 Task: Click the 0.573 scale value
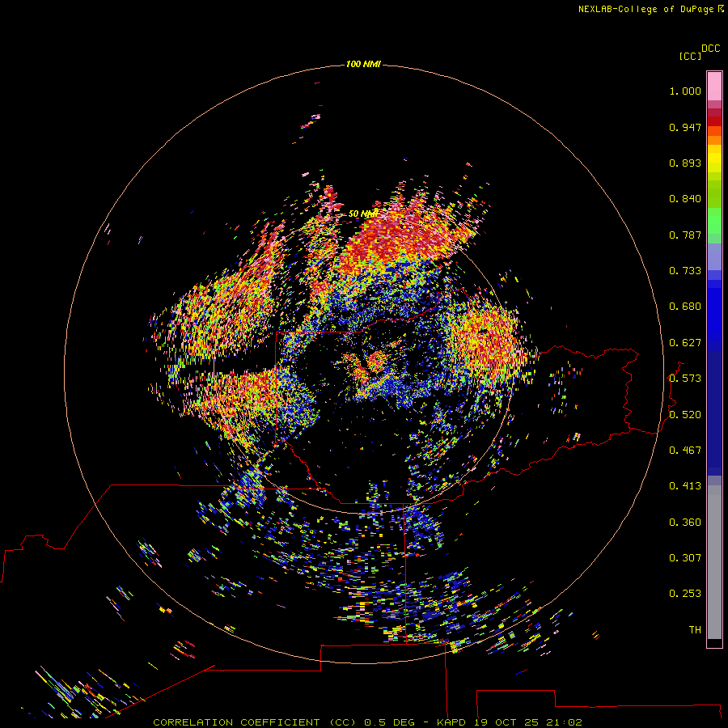pyautogui.click(x=685, y=379)
